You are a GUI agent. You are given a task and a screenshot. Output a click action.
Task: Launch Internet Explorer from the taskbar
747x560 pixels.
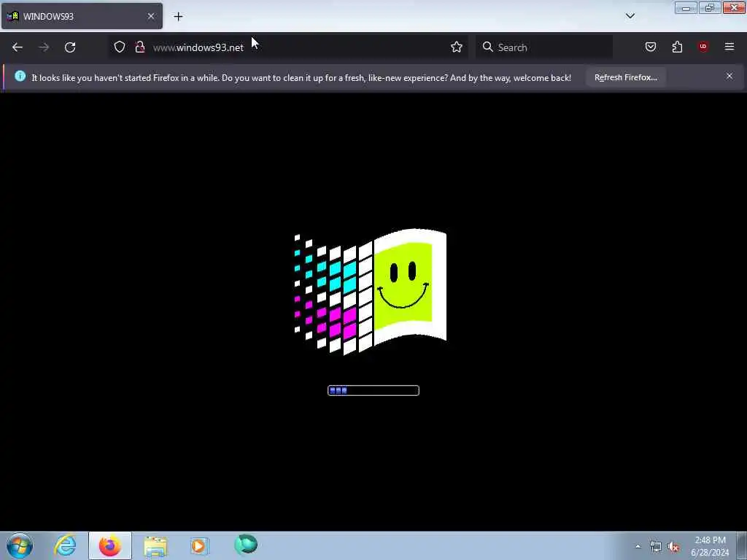tap(65, 545)
